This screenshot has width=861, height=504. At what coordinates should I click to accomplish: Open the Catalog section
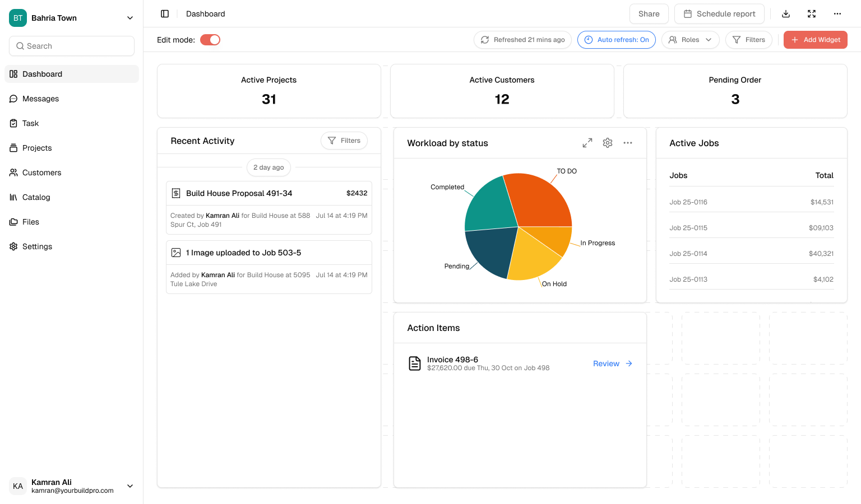[x=37, y=197]
